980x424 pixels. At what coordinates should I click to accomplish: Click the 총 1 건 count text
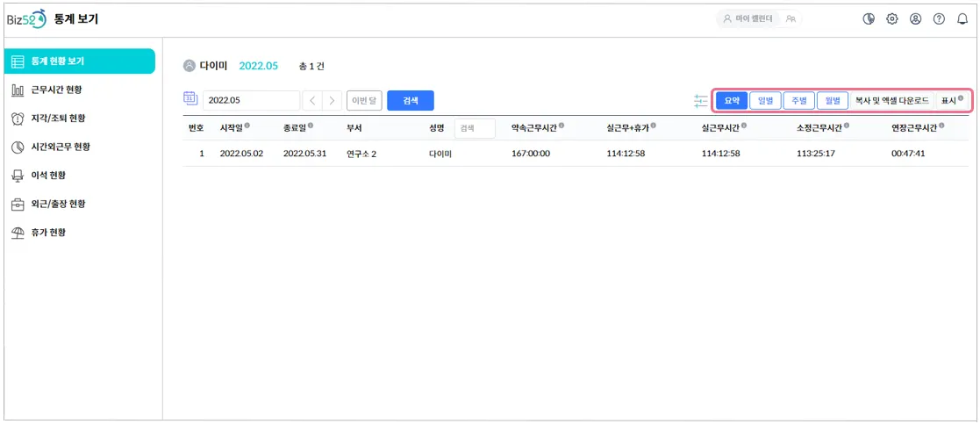(x=311, y=66)
